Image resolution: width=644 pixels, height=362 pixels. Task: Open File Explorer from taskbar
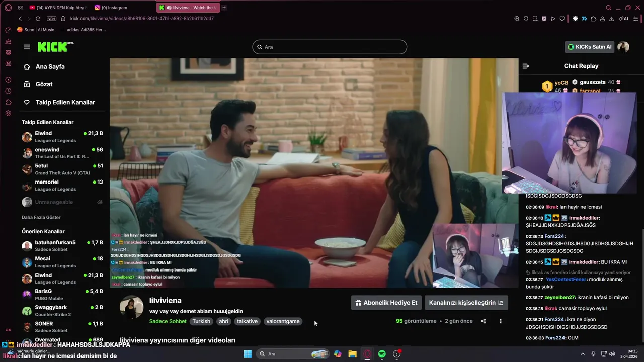click(x=352, y=354)
